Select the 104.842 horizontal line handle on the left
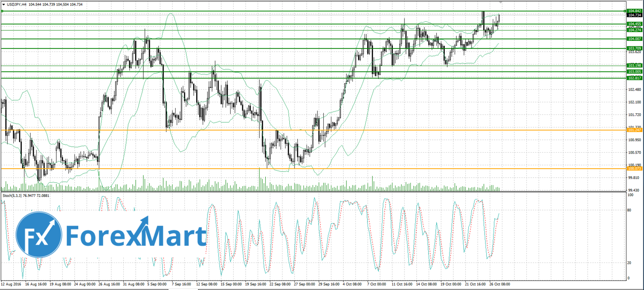 [x=2, y=11]
